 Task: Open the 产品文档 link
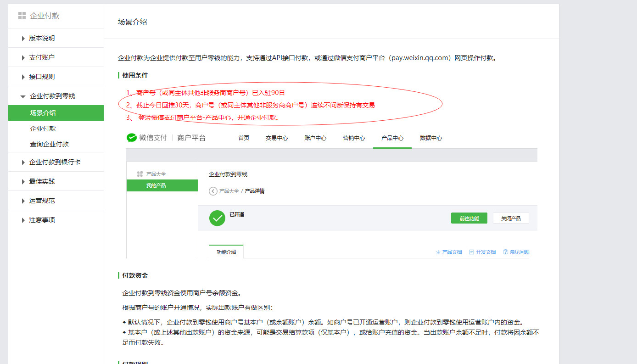click(452, 252)
